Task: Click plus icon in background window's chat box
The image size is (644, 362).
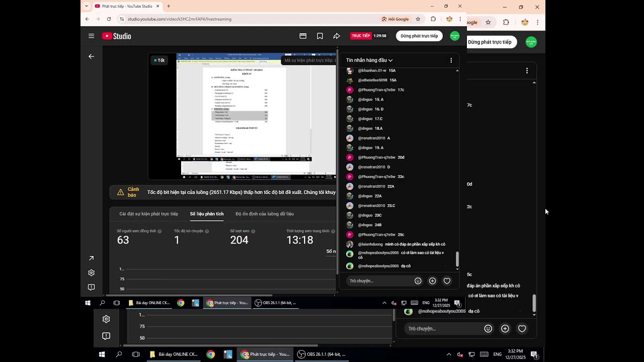Action: click(x=505, y=329)
